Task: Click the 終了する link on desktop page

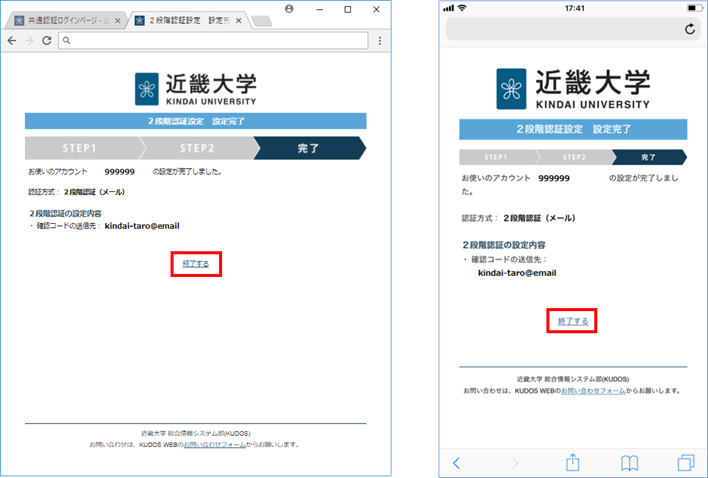Action: (x=196, y=263)
